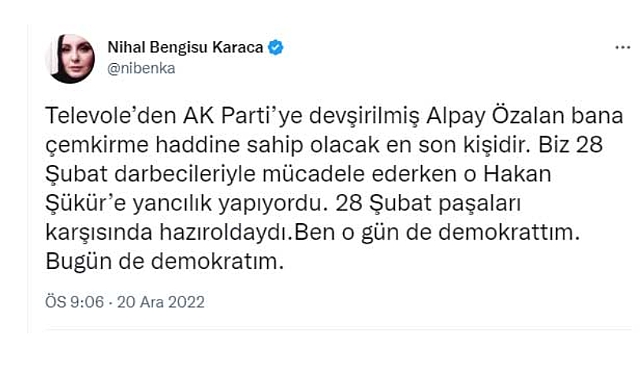Click the name Hakan at line end
This screenshot has width=641, height=380.
[x=517, y=174]
